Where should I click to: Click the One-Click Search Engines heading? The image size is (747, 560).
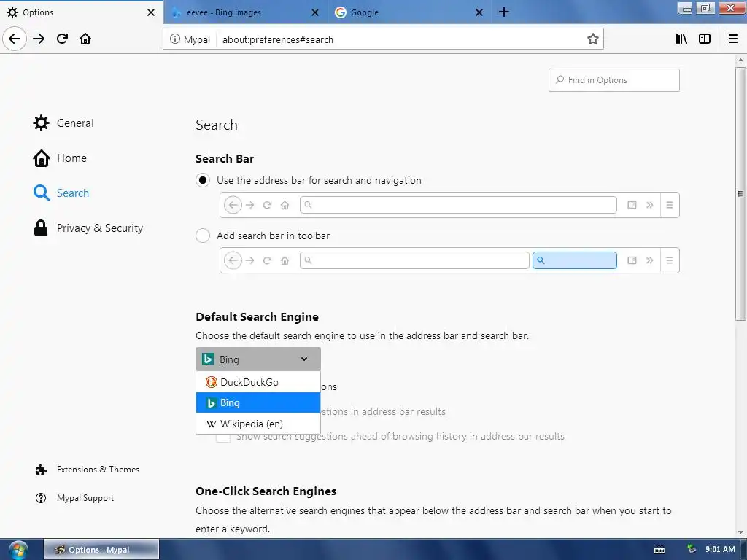[266, 491]
